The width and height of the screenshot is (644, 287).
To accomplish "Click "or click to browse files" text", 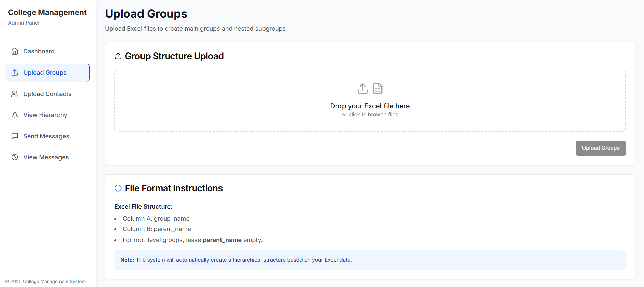I will click(x=370, y=115).
